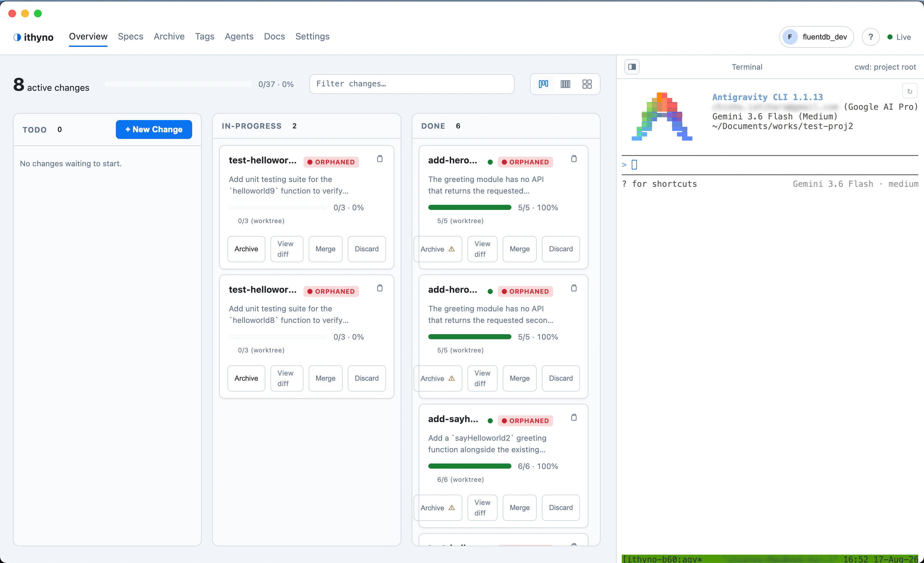The image size is (924, 563).
Task: Click the add-sayh card progress bar
Action: [x=469, y=466]
